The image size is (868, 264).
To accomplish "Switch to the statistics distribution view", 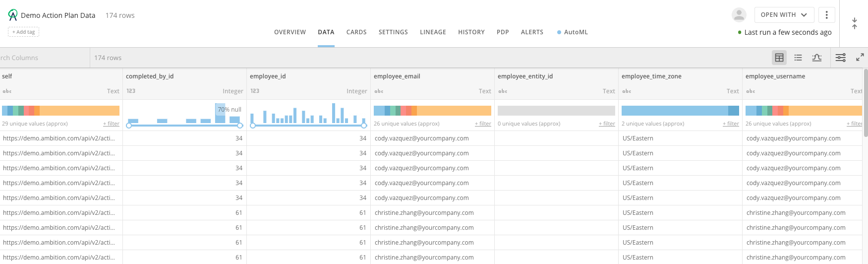I will [x=817, y=58].
